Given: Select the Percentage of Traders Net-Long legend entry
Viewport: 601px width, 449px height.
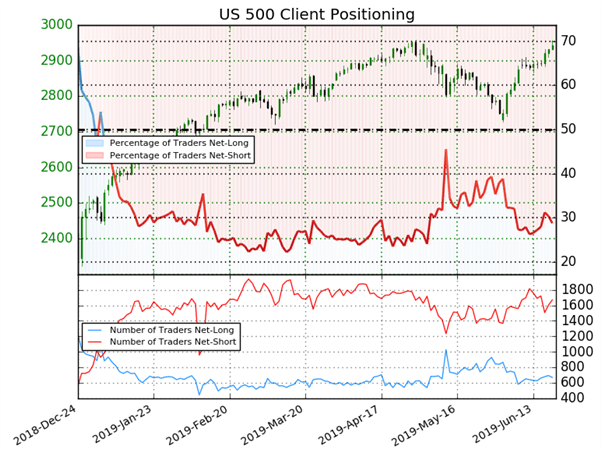Looking at the screenshot, I should pos(167,143).
